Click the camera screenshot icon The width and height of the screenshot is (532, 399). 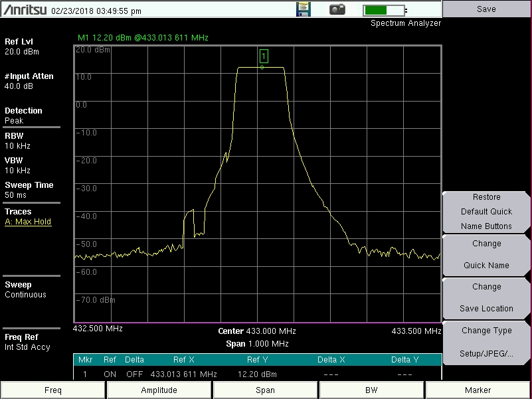point(338,9)
